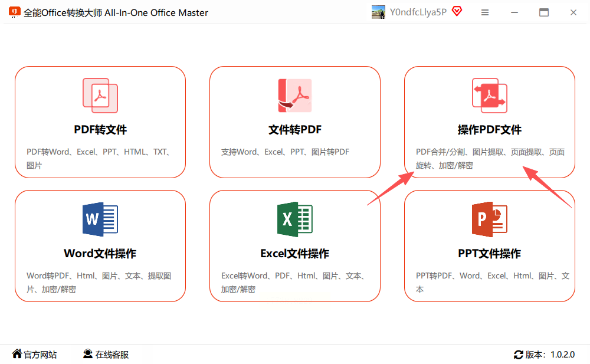Click the green Excel application icon
The height and width of the screenshot is (364, 590).
click(294, 219)
